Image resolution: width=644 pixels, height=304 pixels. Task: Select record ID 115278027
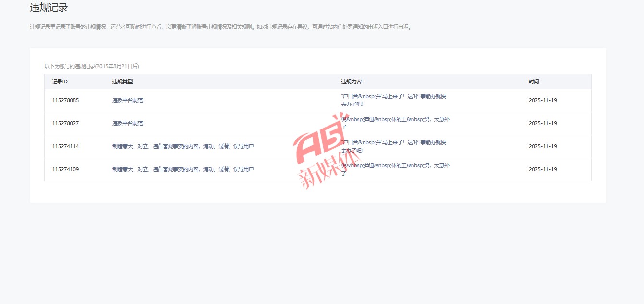pyautogui.click(x=65, y=123)
